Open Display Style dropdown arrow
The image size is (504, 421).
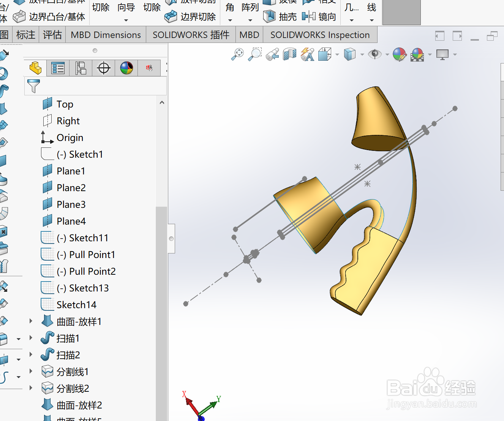click(362, 55)
